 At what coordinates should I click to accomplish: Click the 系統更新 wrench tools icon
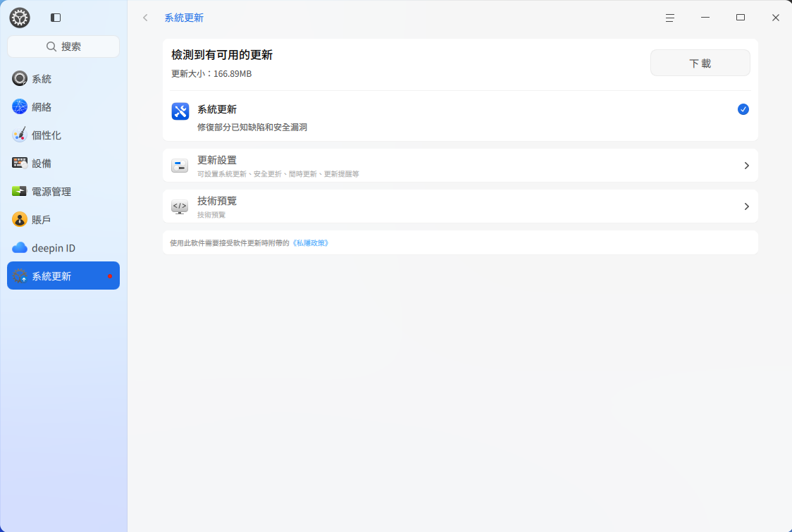(x=180, y=111)
